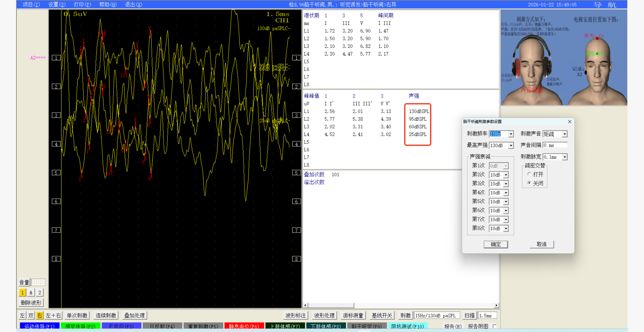Tick the 报告附图 checkbox
Screen dimensions: 644x332
494,326
